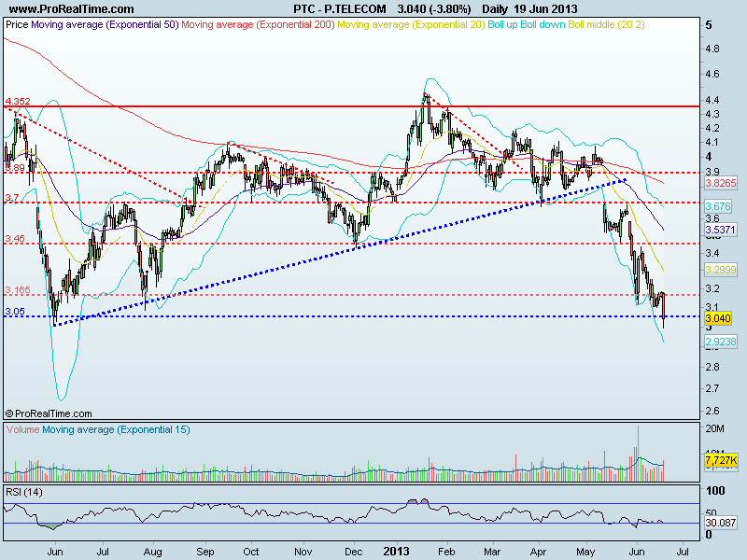Click the ProRealTime.com copyright text
Image resolution: width=747 pixels, height=560 pixels.
[x=49, y=413]
